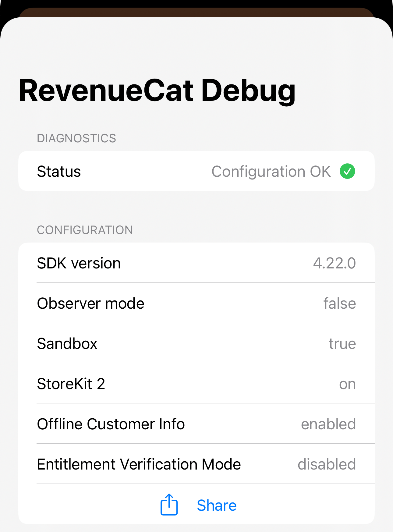The width and height of the screenshot is (393, 532).
Task: Click the false value next to Observer mode
Action: pos(339,303)
